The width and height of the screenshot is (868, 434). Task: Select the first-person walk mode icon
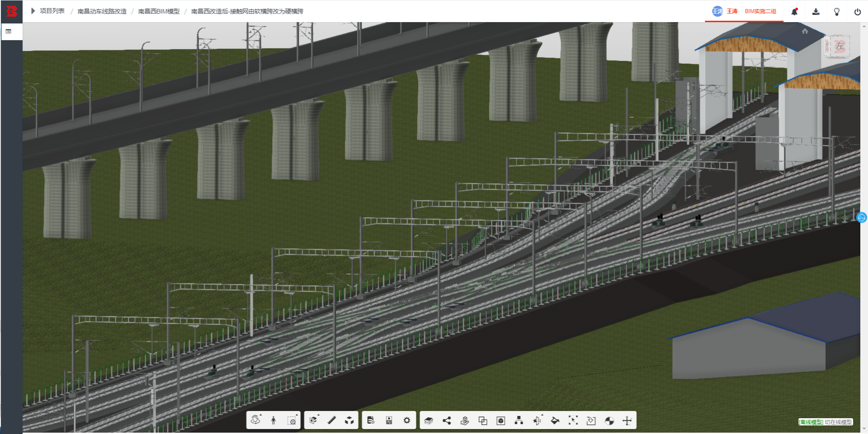point(274,420)
